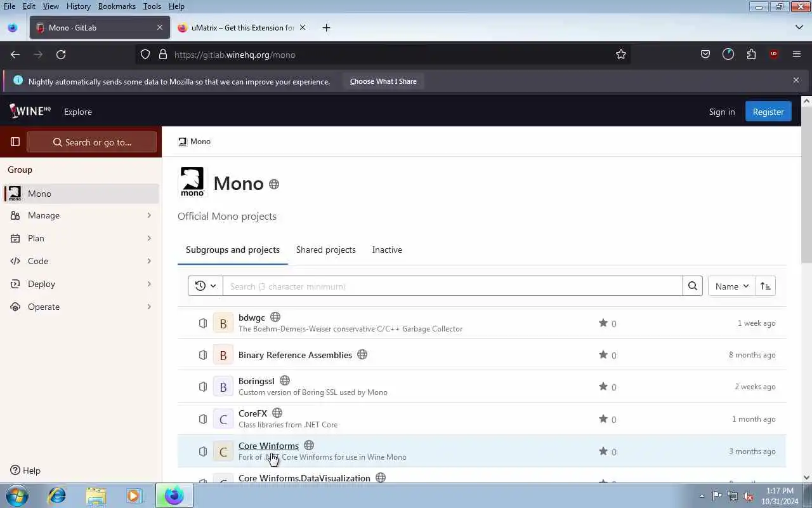The width and height of the screenshot is (812, 508).
Task: Open the Name sort dropdown
Action: pos(731,286)
